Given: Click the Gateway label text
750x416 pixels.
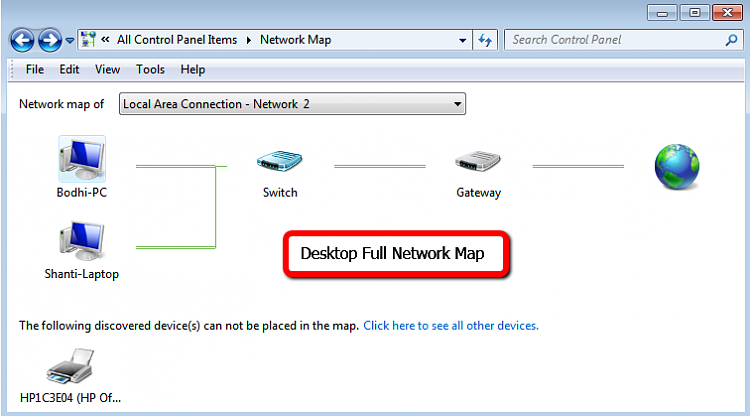Looking at the screenshot, I should point(478,193).
